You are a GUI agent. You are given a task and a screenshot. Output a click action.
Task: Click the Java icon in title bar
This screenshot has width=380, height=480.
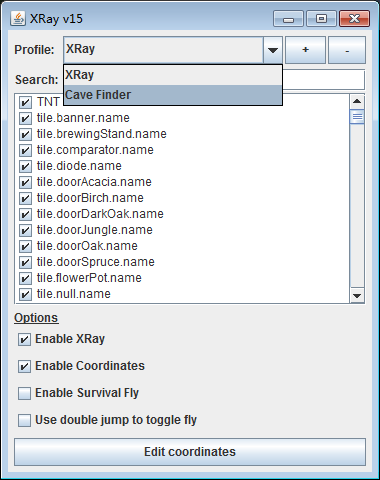18,18
